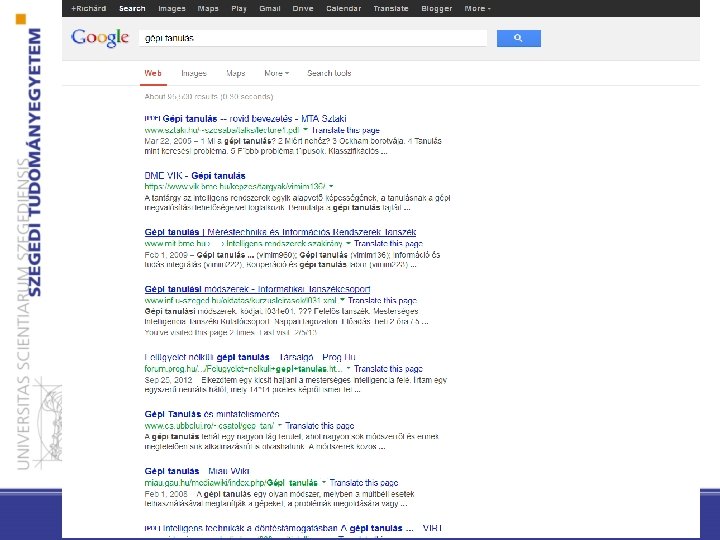This screenshot has width=720, height=540.
Task: Open Gmail in the top bar
Action: tap(270, 8)
